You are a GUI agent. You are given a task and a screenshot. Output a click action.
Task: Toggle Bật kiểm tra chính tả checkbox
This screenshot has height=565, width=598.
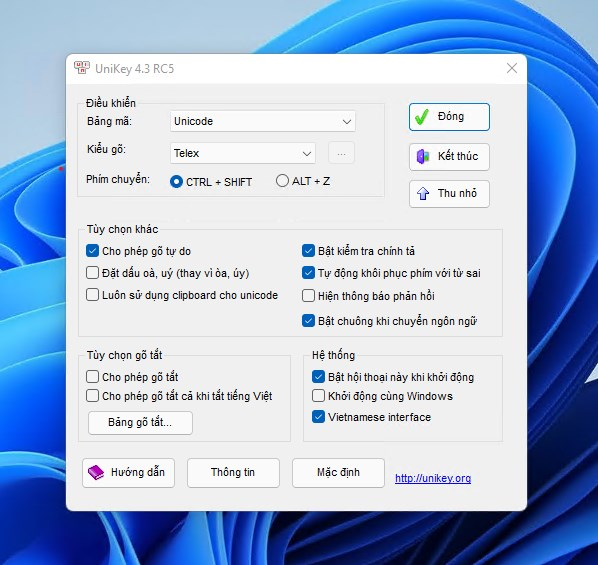[308, 251]
